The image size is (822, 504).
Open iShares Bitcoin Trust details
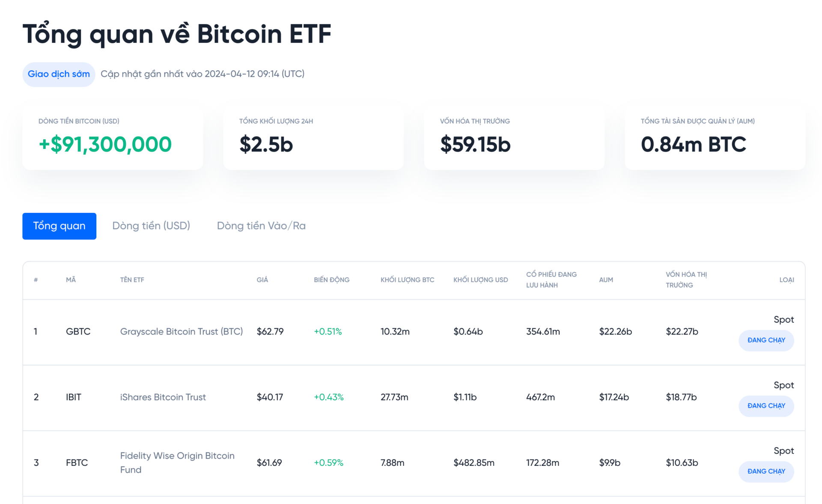163,397
